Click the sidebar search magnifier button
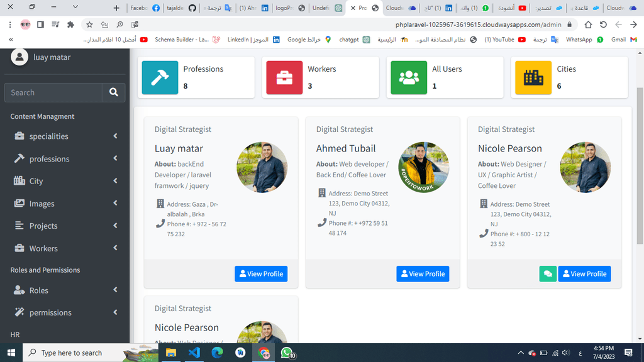The width and height of the screenshot is (644, 362). point(114,92)
